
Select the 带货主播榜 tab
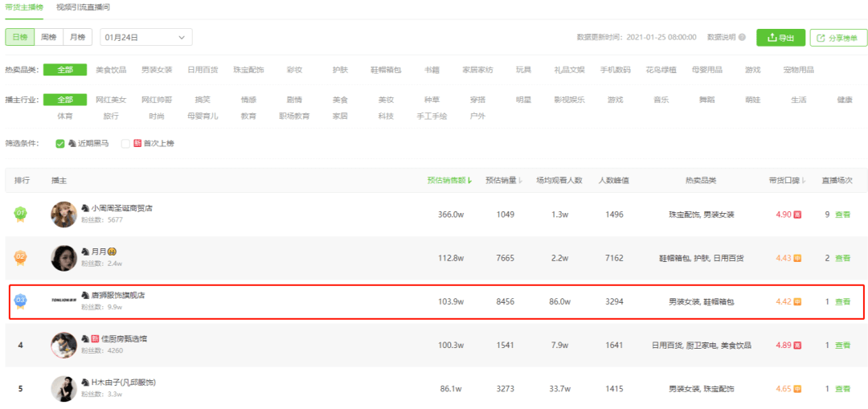coord(25,7)
